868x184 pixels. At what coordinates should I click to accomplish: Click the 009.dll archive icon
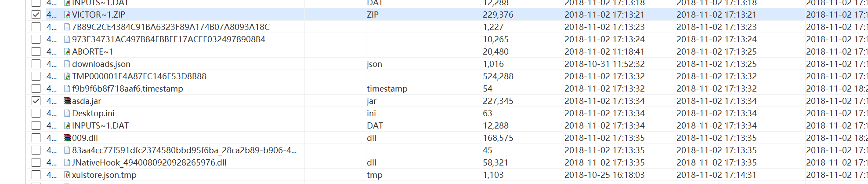[x=67, y=138]
